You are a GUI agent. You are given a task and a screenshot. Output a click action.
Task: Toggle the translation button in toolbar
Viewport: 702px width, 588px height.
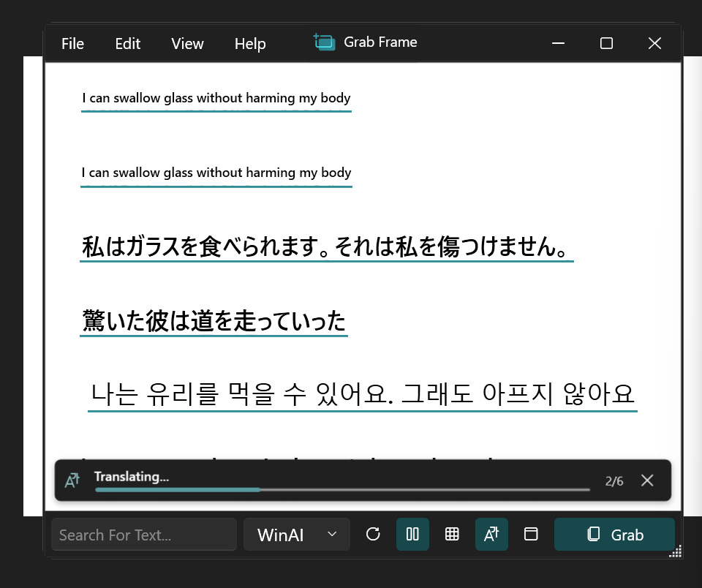click(x=491, y=535)
